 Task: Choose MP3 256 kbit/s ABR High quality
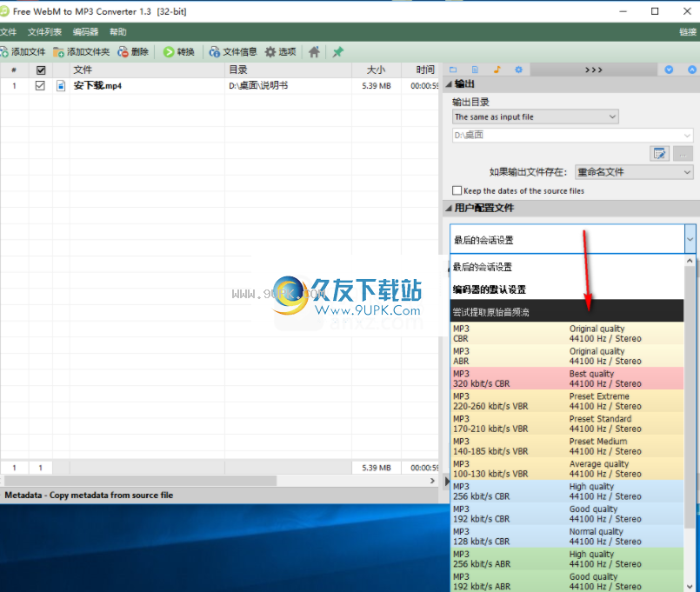pos(567,559)
